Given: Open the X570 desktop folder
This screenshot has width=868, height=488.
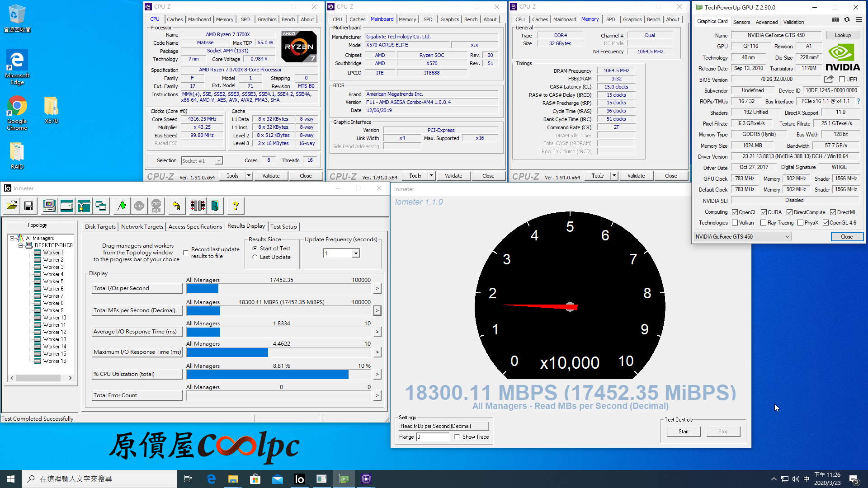Looking at the screenshot, I should (51, 110).
